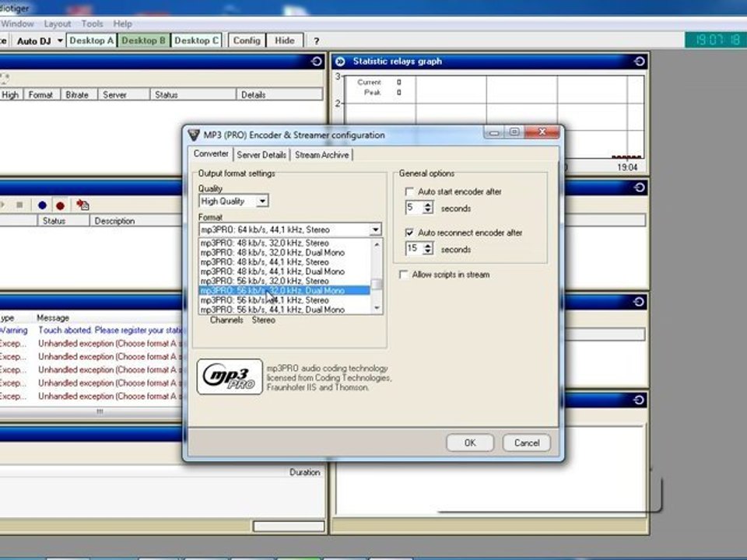The width and height of the screenshot is (747, 560).
Task: Select mp3PRO 48 kb/s, 44,1 kHz, Dual Mono
Action: coord(285,271)
